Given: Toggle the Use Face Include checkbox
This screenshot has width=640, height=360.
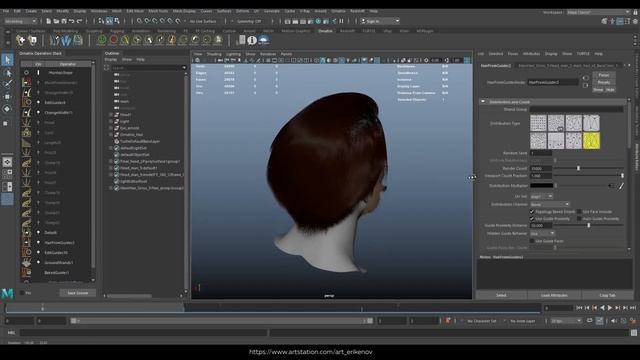Looking at the screenshot, I should tap(579, 212).
